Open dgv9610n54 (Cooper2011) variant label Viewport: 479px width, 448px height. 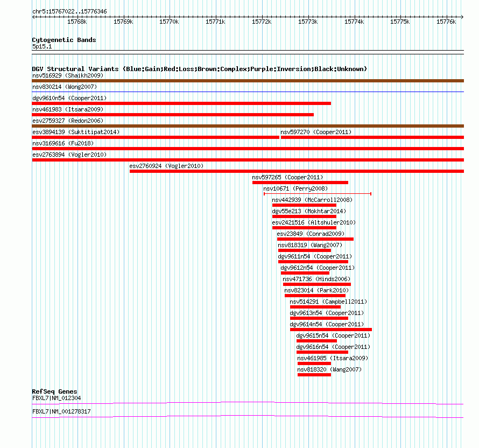pyautogui.click(x=69, y=98)
